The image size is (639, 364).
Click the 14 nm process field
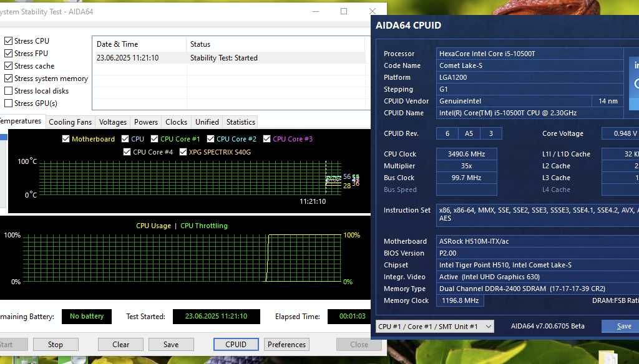608,101
